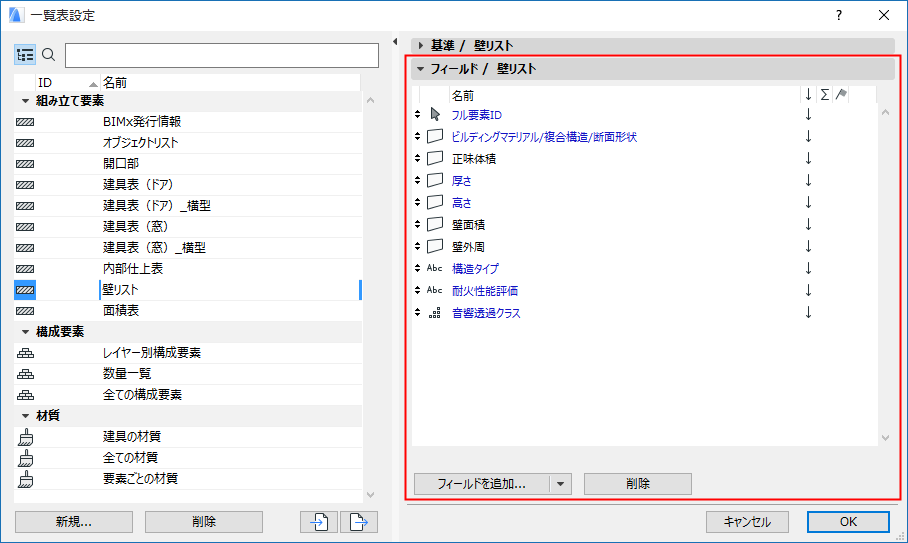This screenshot has height=543, width=908.
Task: Toggle sort order arrow for 正味体積
Action: click(x=808, y=158)
